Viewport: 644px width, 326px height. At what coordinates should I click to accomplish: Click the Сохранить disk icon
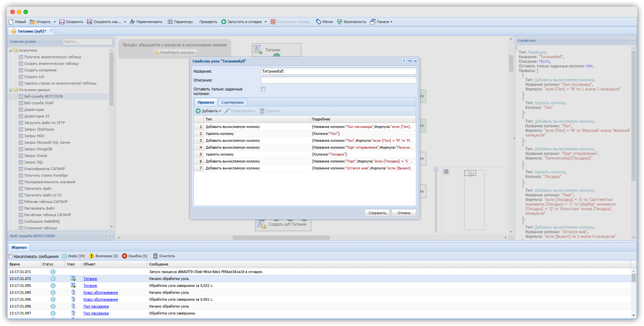coord(62,22)
